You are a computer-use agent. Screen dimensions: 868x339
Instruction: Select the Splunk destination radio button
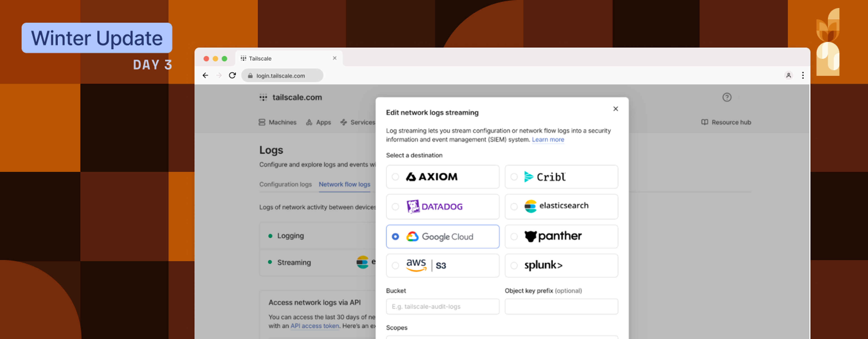coord(514,266)
